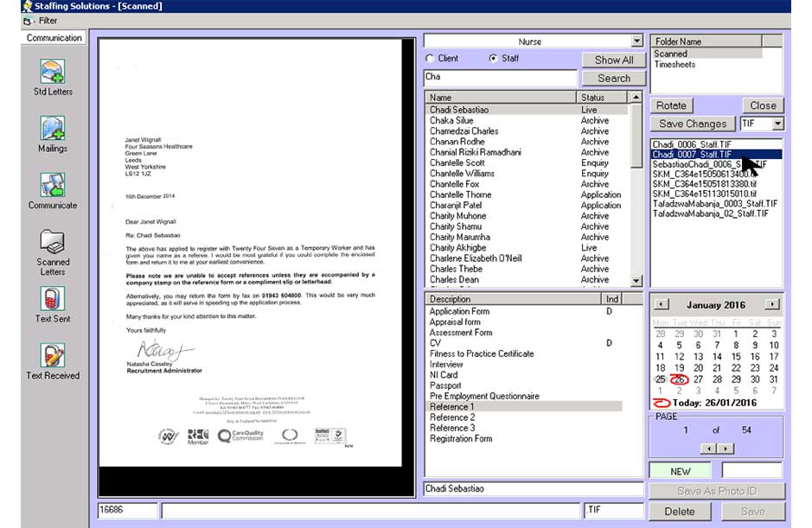The image size is (812, 528).
Task: Select the Staff radio button
Action: tap(493, 59)
